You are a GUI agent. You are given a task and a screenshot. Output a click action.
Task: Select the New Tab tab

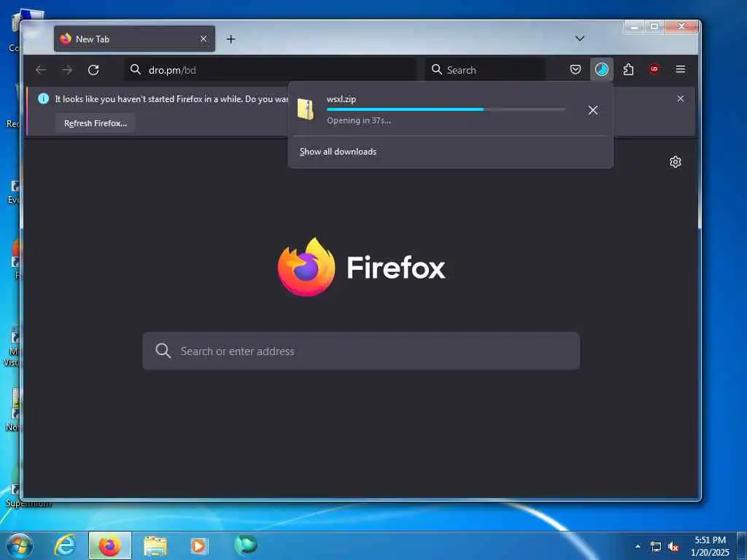pyautogui.click(x=134, y=39)
